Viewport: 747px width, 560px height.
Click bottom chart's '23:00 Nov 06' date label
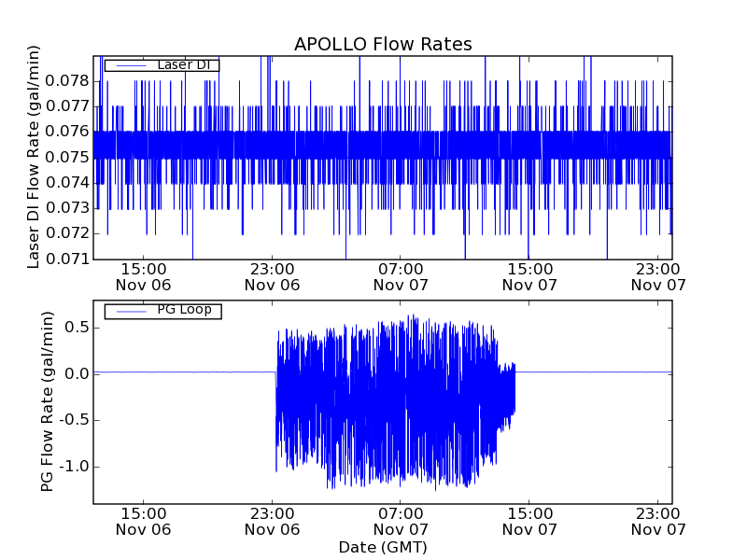[x=272, y=522]
